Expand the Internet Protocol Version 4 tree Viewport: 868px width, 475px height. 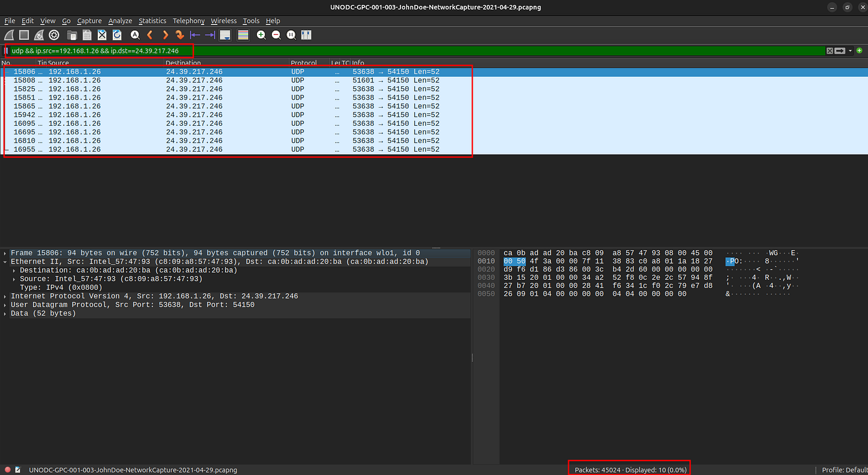(x=5, y=297)
